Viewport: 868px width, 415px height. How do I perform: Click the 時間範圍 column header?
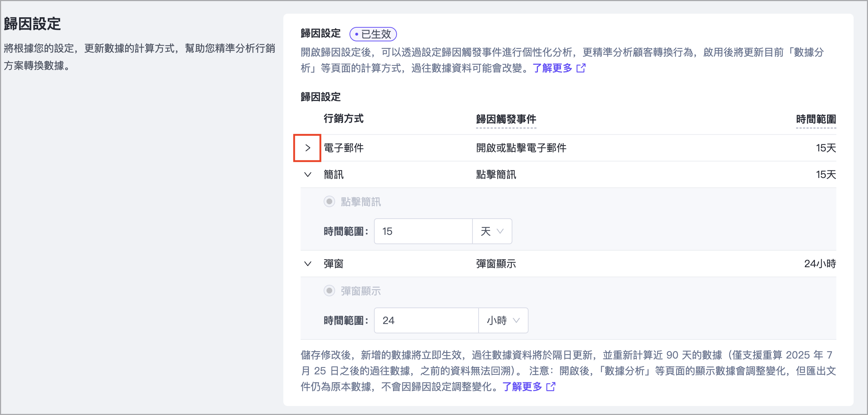coord(816,119)
